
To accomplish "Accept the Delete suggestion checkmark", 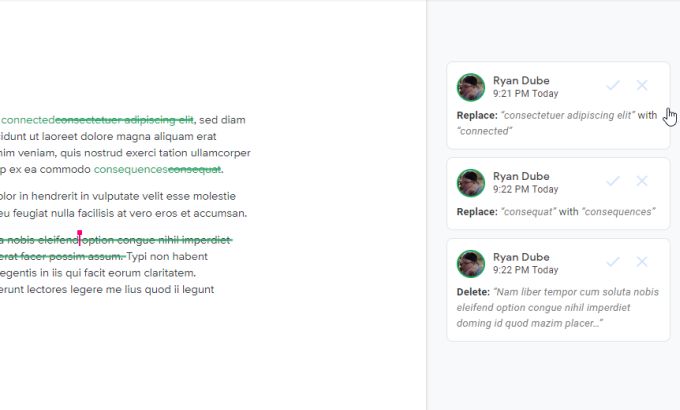I will click(x=613, y=262).
